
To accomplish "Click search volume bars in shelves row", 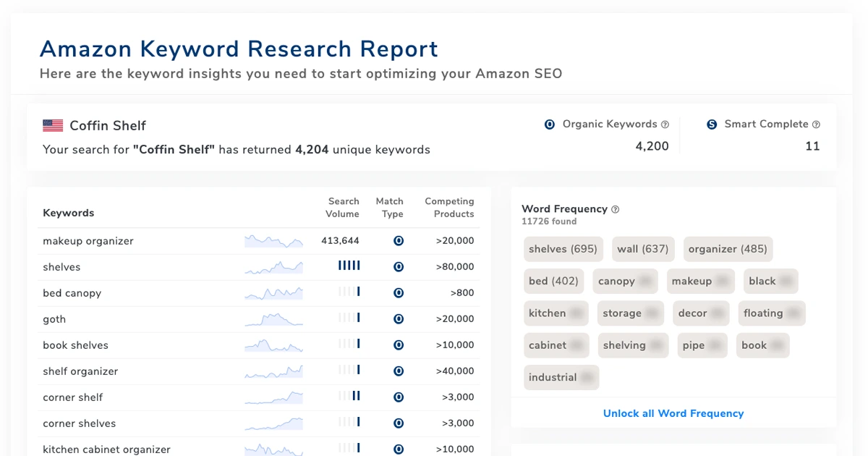I will (x=349, y=266).
